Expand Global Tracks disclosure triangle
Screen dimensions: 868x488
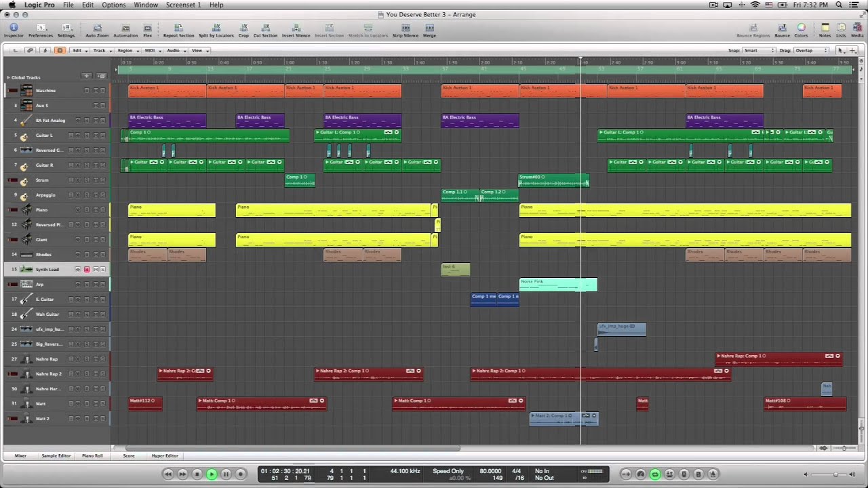tap(8, 77)
